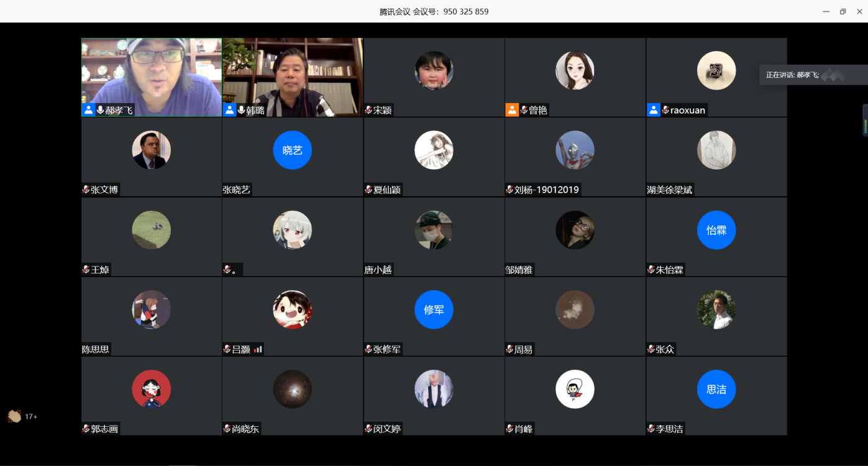This screenshot has height=466, width=868.
Task: Click the 思洁 blue avatar circle
Action: click(x=716, y=390)
